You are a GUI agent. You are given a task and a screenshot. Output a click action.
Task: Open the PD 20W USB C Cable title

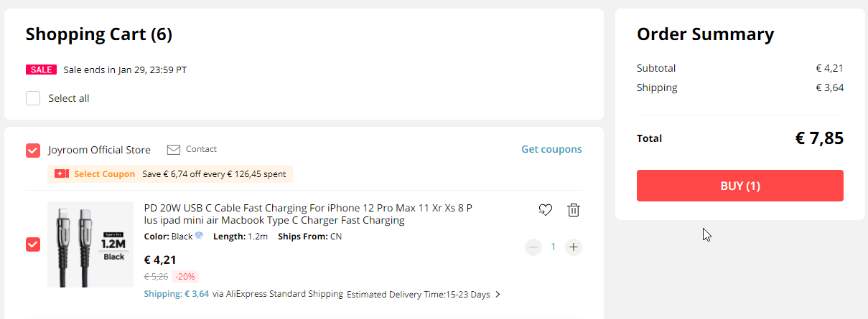click(308, 214)
